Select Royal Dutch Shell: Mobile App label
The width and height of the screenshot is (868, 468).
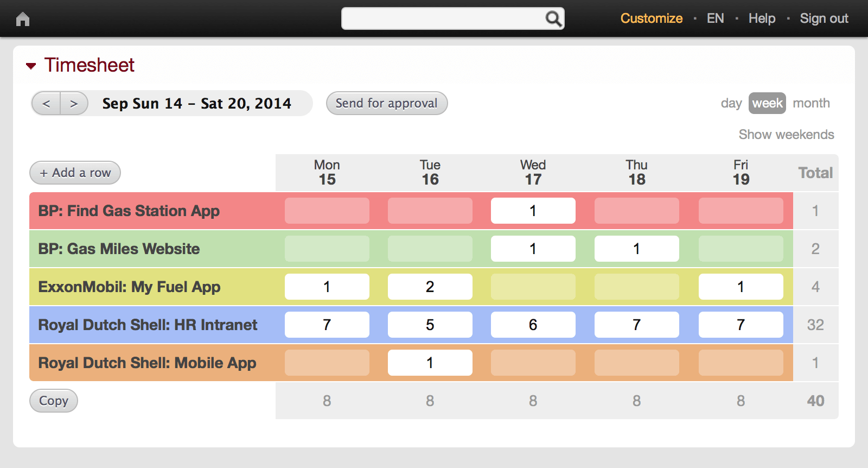click(x=147, y=363)
